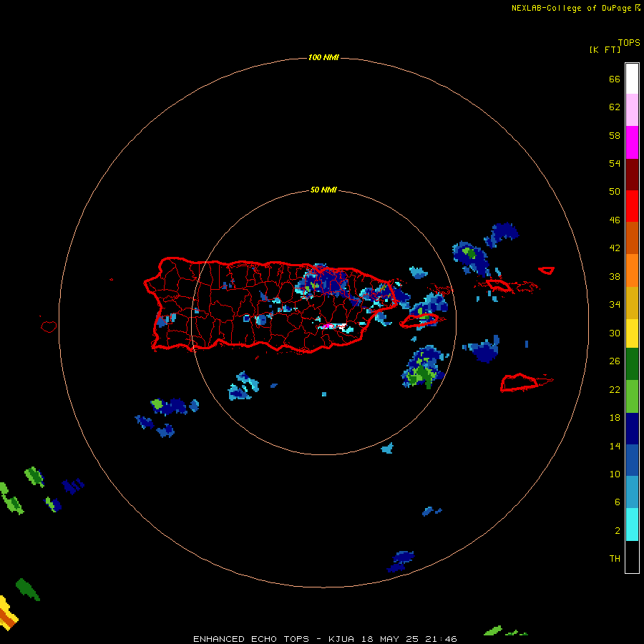Click the white 66 kft legend swatch
Screen dimensions: 644x644
click(632, 79)
